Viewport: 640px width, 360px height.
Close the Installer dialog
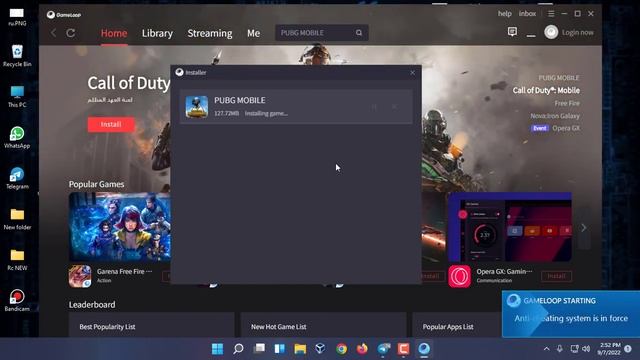click(x=412, y=73)
